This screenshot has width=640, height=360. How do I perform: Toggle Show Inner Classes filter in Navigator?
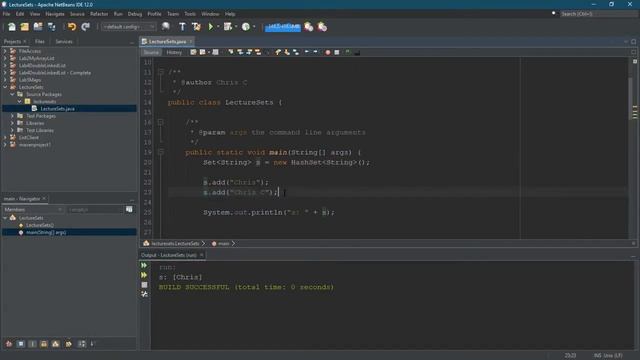(x=56, y=344)
